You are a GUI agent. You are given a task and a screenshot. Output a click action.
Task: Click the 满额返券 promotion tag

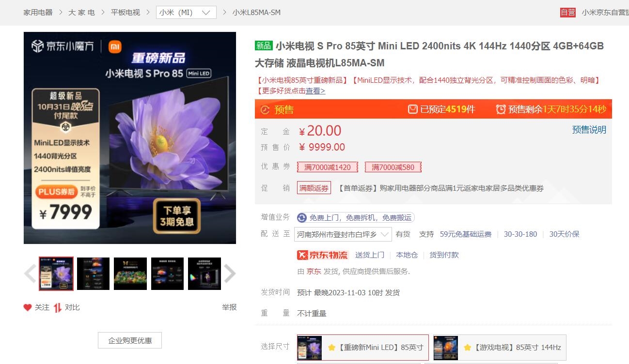click(x=314, y=188)
